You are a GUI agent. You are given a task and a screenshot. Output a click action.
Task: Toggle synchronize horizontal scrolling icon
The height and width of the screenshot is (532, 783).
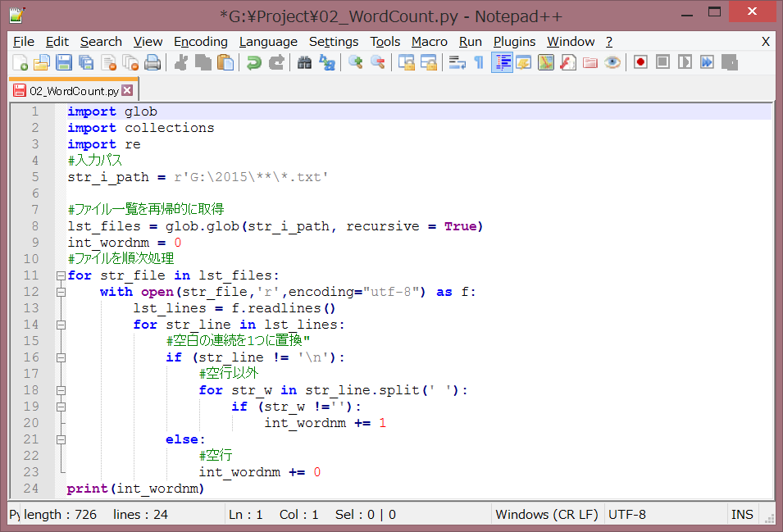(429, 63)
